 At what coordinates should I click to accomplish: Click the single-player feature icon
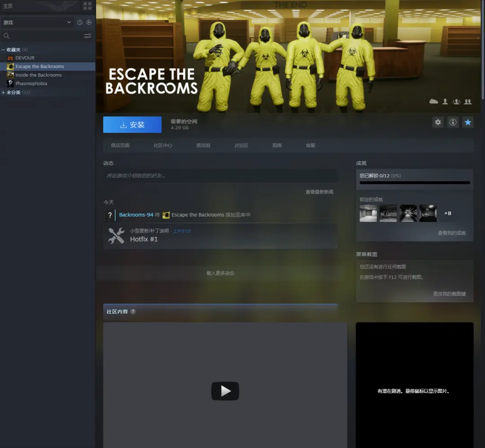[445, 101]
